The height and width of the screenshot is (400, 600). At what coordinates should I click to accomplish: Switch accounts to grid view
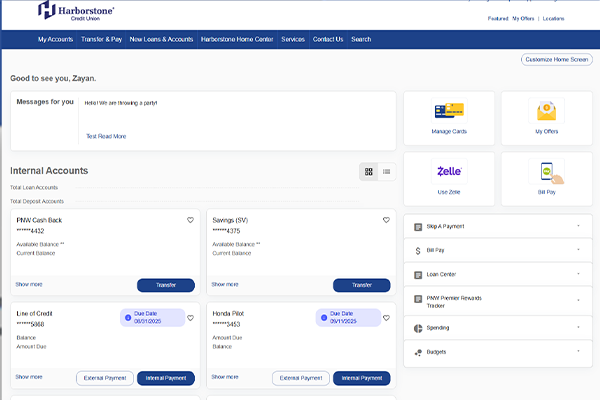[369, 172]
